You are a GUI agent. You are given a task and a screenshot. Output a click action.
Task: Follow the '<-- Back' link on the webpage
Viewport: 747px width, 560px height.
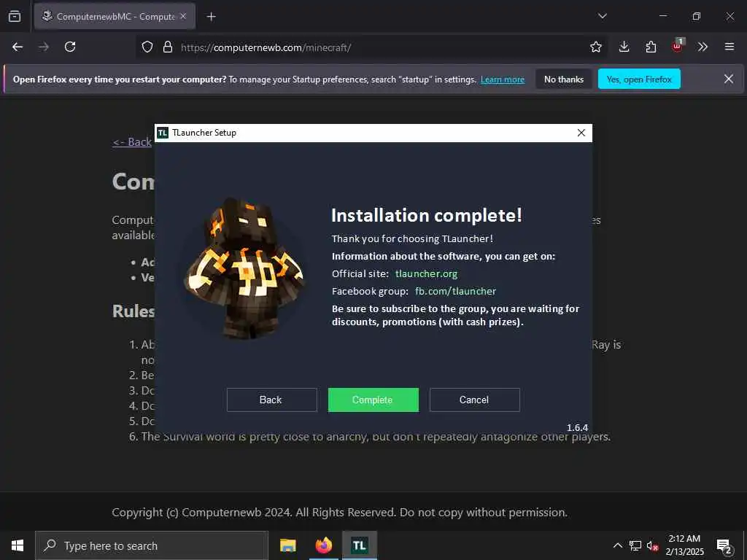pos(132,142)
